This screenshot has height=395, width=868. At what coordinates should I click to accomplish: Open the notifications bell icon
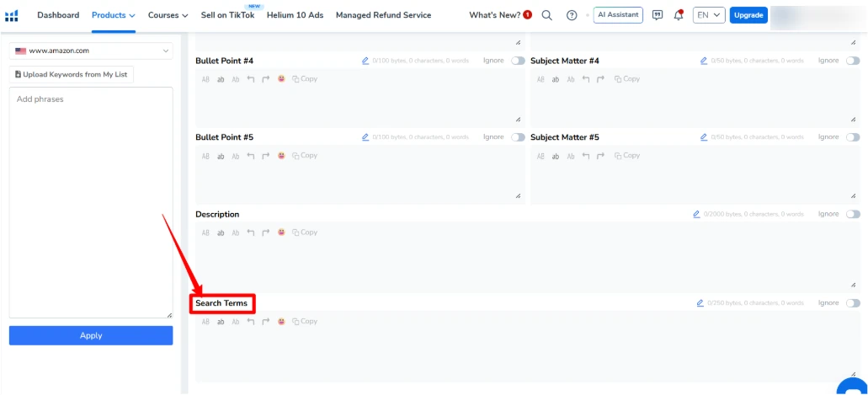click(x=679, y=15)
